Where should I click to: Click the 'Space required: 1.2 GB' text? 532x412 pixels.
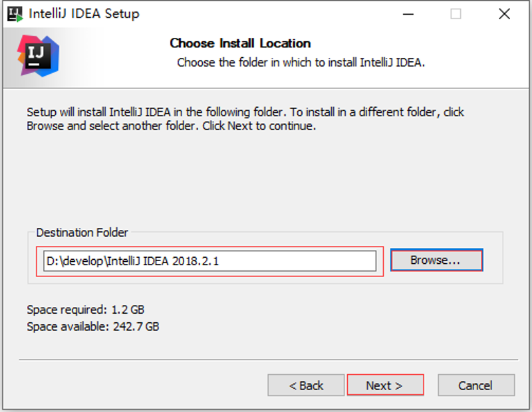tap(86, 310)
